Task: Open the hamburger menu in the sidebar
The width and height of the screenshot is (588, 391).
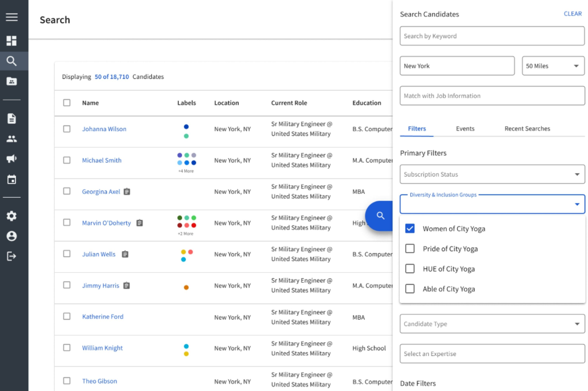Action: pyautogui.click(x=12, y=17)
